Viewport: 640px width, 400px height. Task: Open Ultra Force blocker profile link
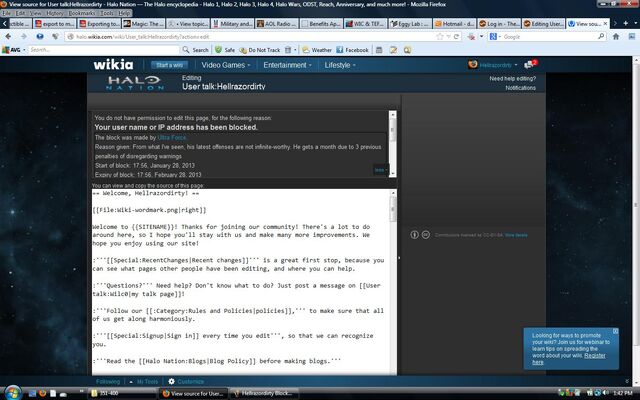point(172,138)
